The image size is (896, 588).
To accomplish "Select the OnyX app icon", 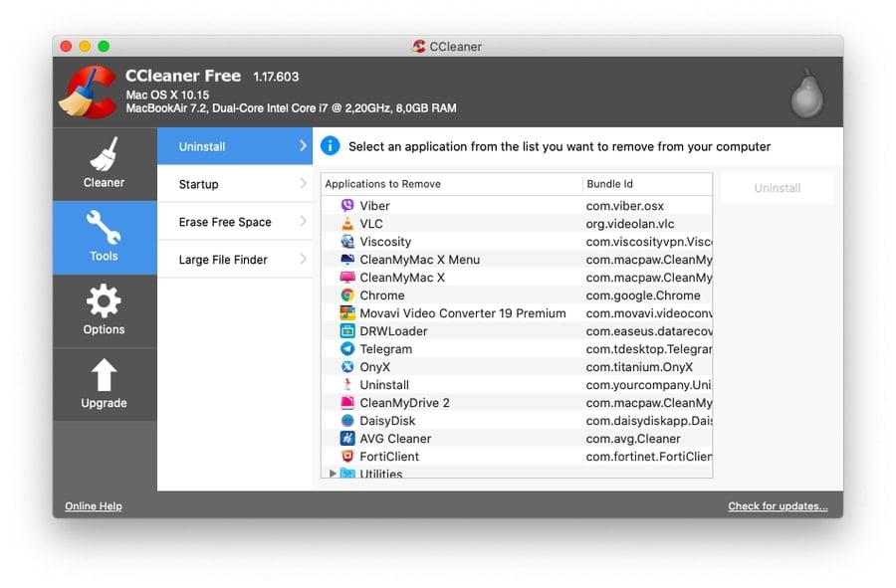I will point(346,366).
